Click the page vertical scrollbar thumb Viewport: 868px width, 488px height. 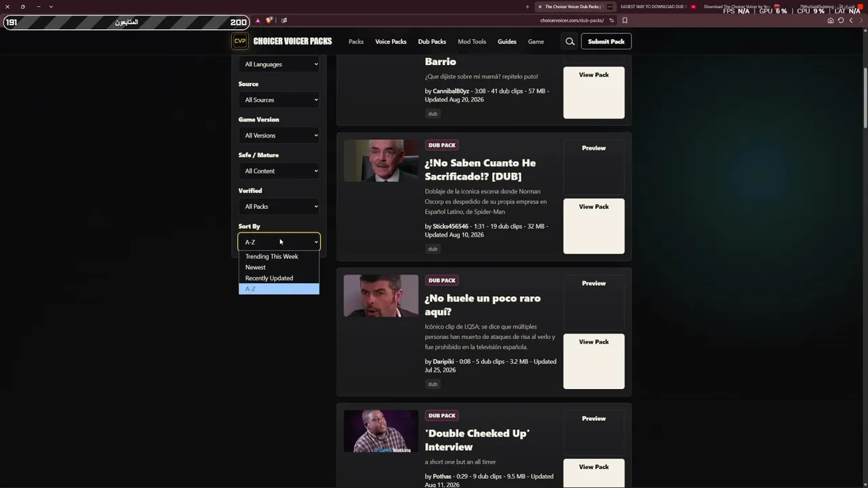[865, 97]
